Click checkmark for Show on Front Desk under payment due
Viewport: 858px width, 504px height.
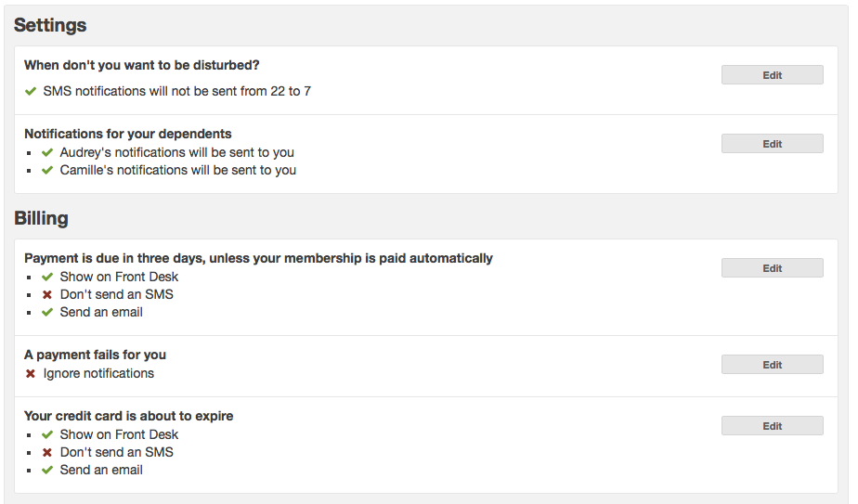(x=47, y=277)
